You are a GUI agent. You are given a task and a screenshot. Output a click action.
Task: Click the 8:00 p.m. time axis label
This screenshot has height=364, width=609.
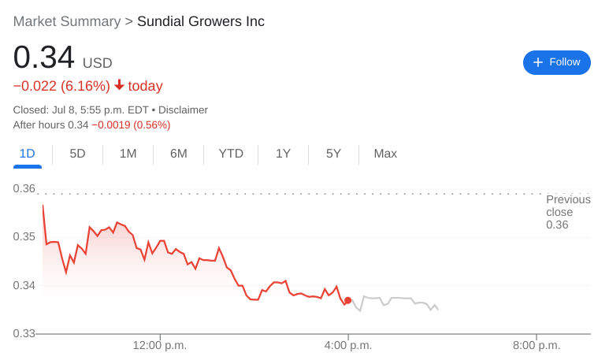tap(536, 345)
